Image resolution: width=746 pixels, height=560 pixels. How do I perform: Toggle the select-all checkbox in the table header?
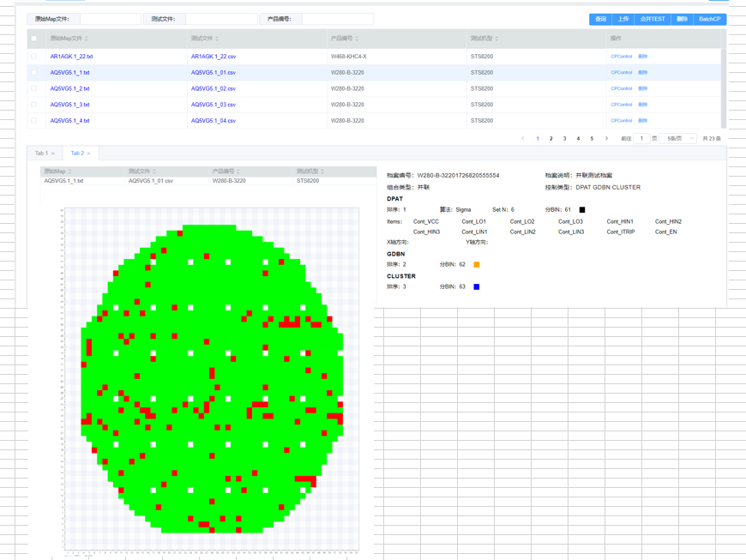34,39
